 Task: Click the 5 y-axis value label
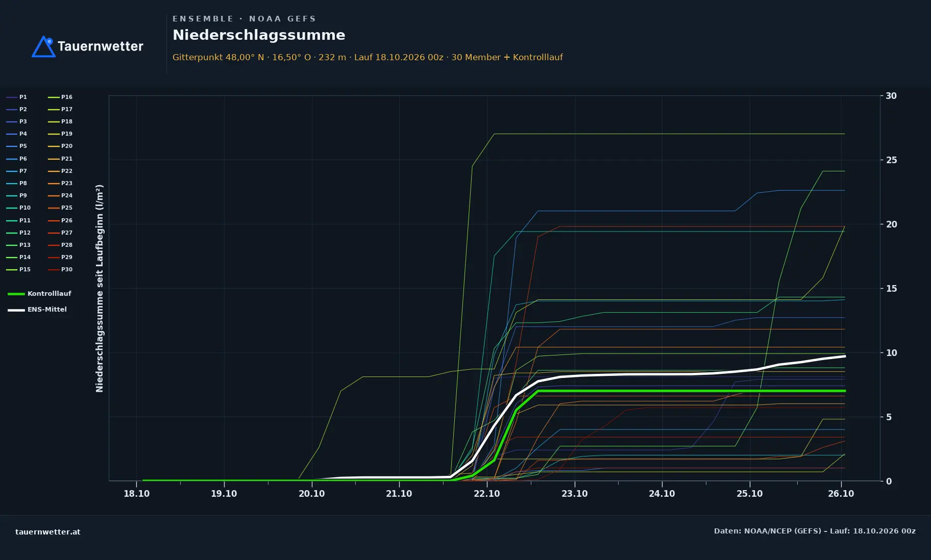pos(889,417)
